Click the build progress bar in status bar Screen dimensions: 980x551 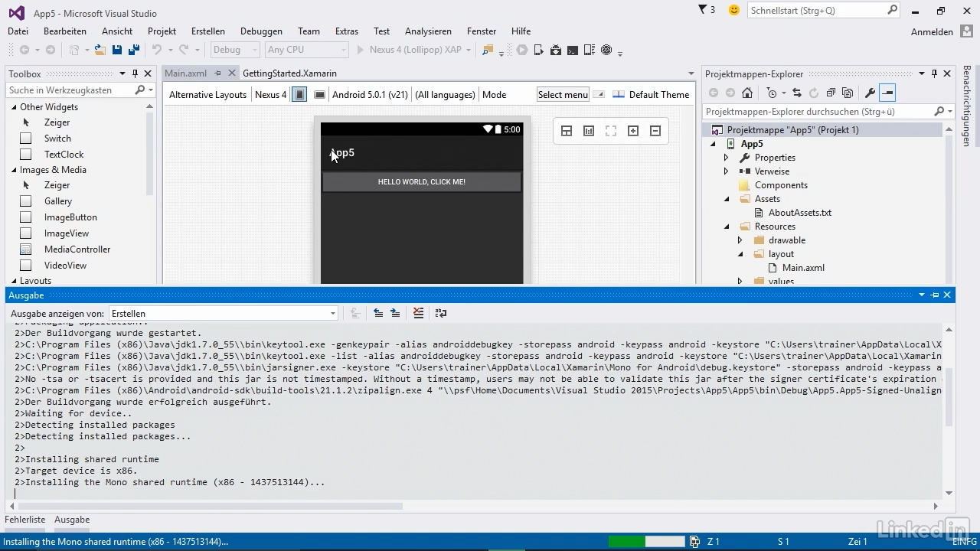pyautogui.click(x=646, y=542)
